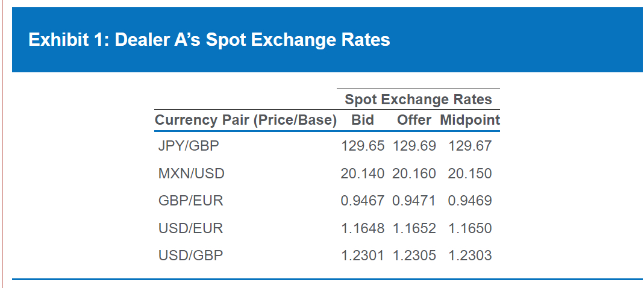
Task: Click the JPY/GBP bid value 129.65
Action: tap(363, 146)
